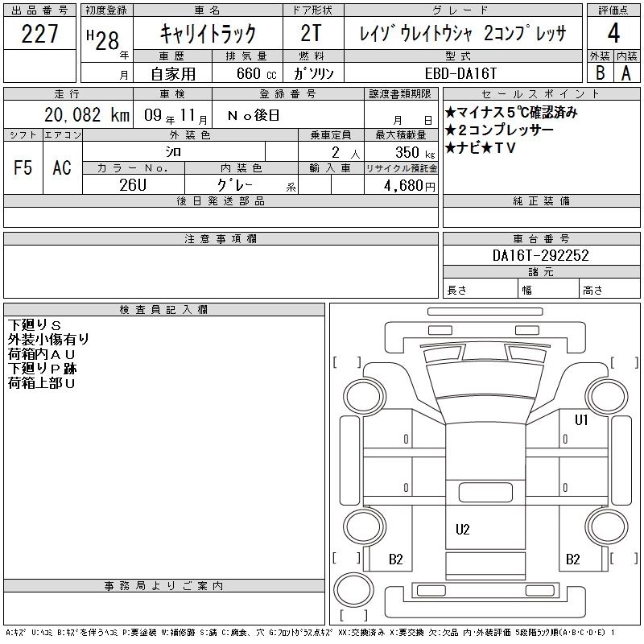Click the U2 damage mark on diagram

coord(462,530)
